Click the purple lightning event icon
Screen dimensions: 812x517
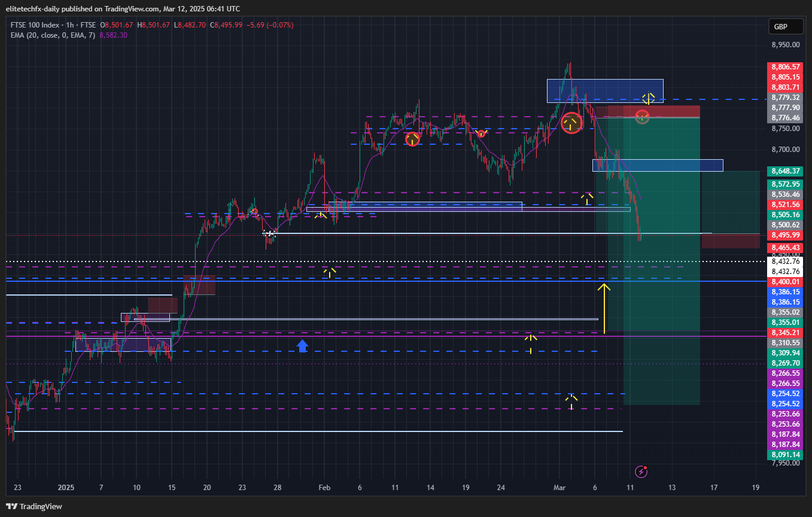pyautogui.click(x=641, y=472)
